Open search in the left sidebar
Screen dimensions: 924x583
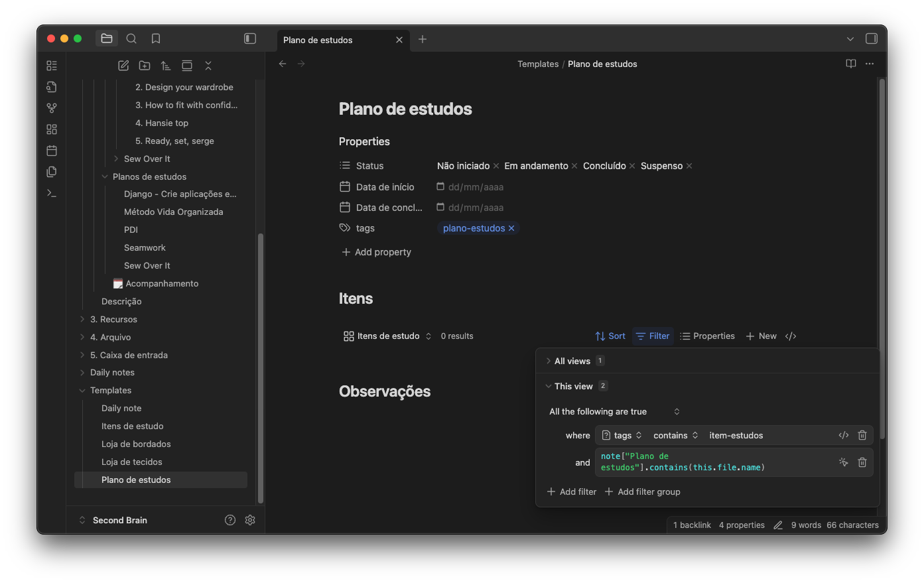point(131,39)
